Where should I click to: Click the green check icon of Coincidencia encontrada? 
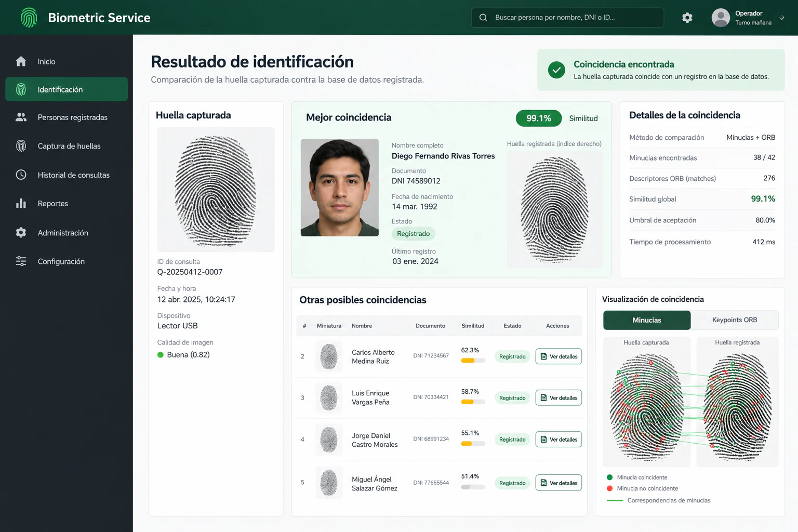556,70
